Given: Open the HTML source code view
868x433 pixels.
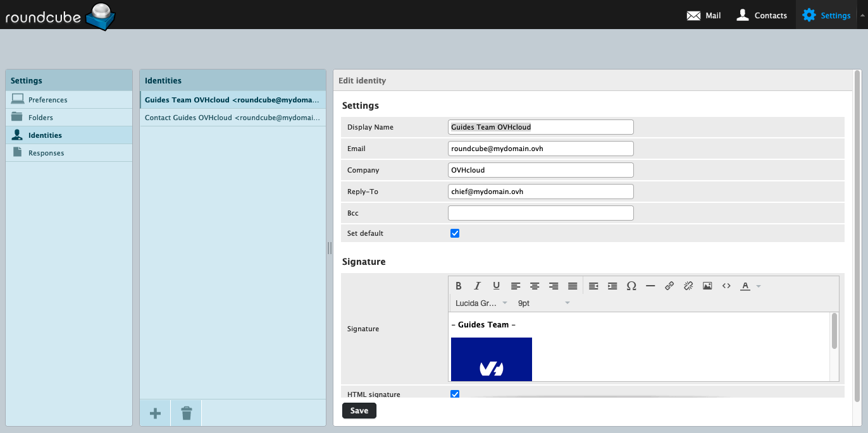Looking at the screenshot, I should coord(726,286).
